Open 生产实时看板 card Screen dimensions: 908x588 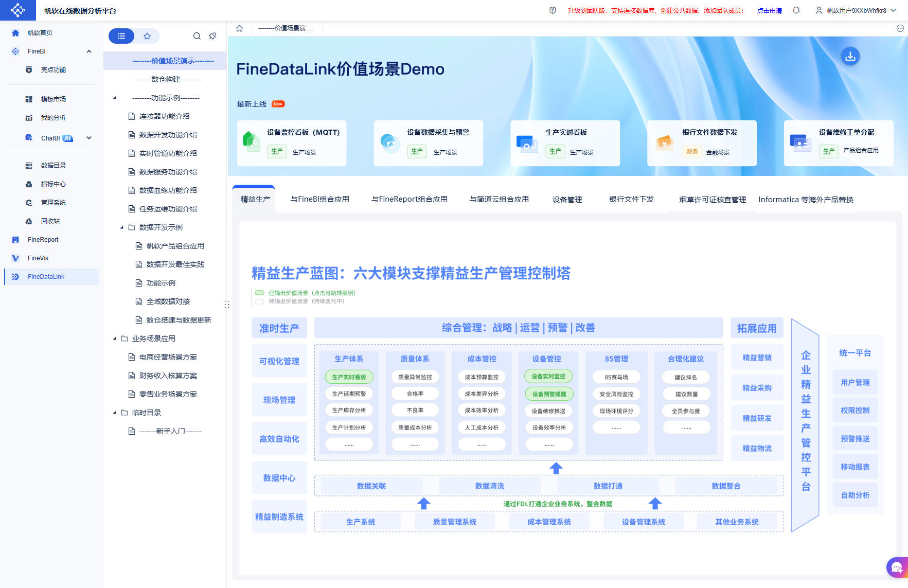[565, 143]
